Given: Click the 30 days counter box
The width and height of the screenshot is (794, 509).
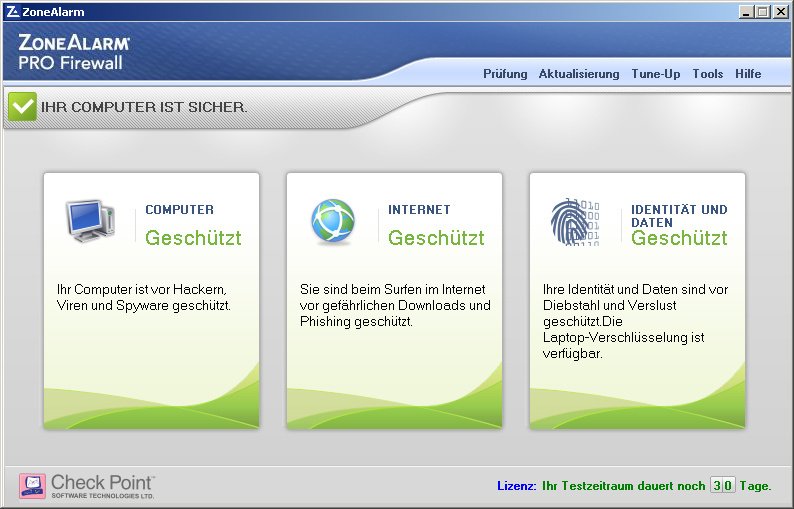Looking at the screenshot, I should tap(722, 486).
